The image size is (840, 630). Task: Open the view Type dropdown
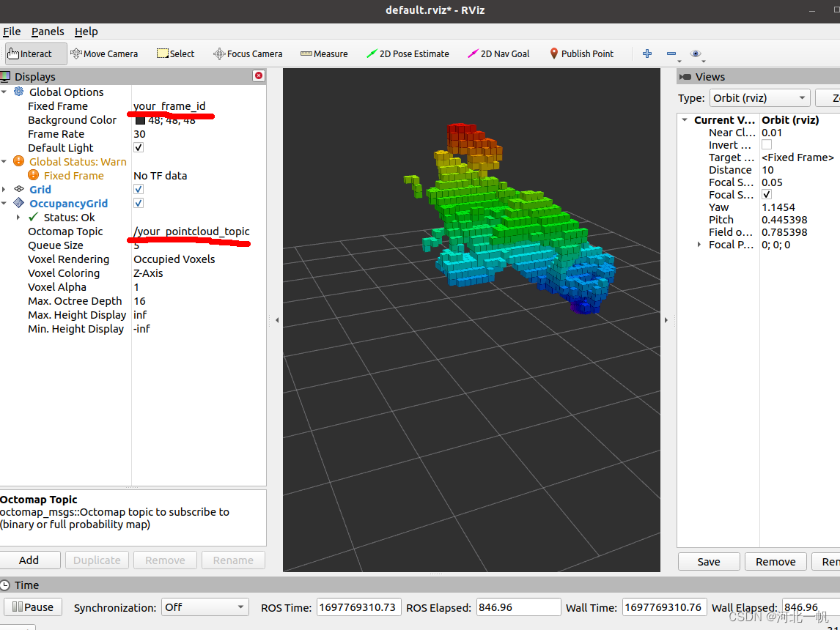(759, 98)
